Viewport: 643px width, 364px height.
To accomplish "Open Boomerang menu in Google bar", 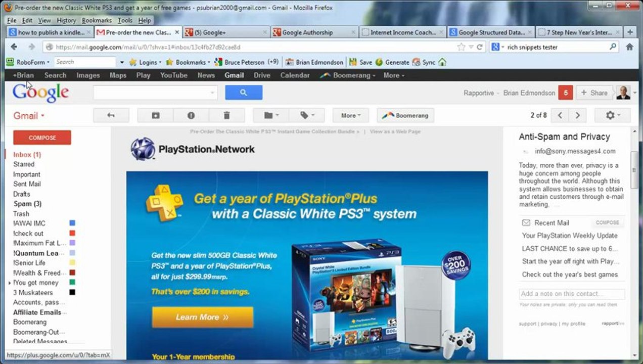I will pos(347,75).
